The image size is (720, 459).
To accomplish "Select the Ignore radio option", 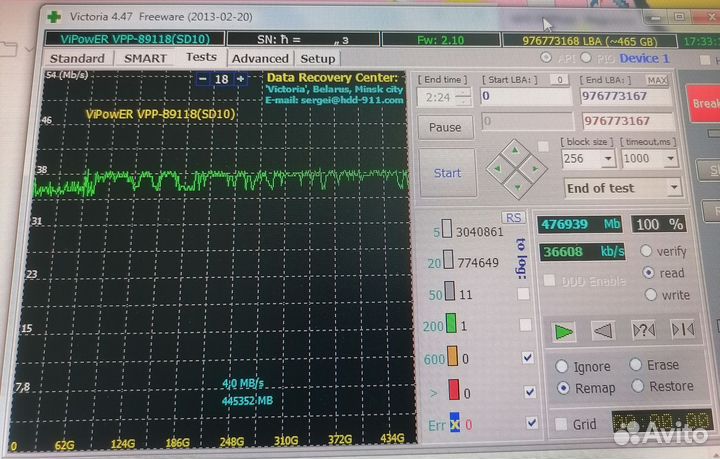I will coord(561,366).
